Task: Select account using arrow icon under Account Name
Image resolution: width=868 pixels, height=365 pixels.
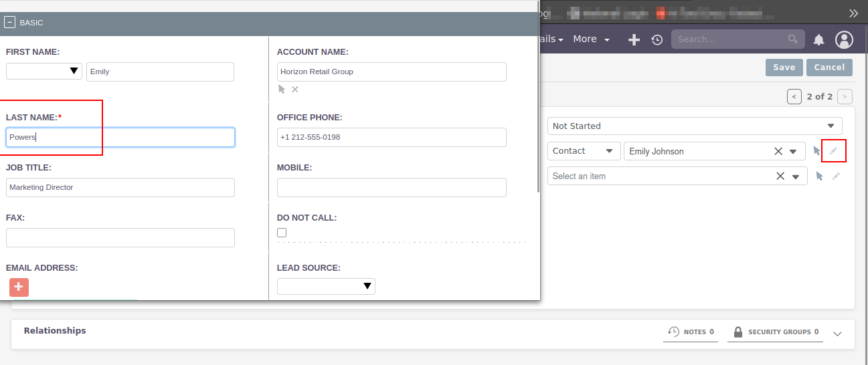Action: click(x=282, y=89)
